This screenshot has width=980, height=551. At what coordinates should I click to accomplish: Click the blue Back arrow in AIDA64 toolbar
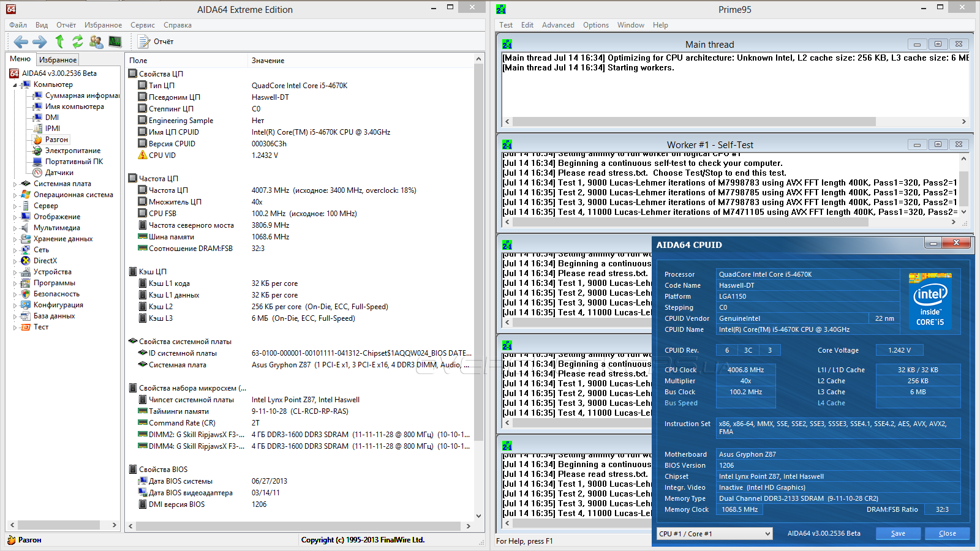pos(21,42)
